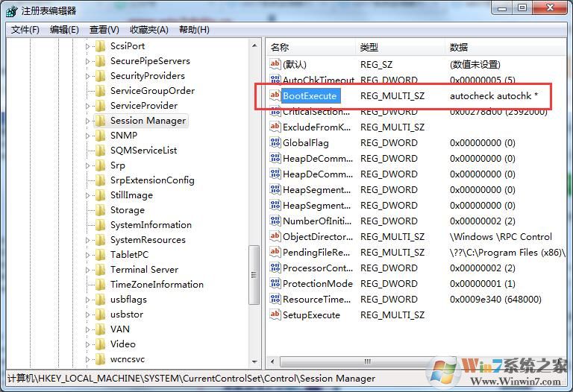The height and width of the screenshot is (392, 573).
Task: Select the CriticalSection... value name
Action: click(x=316, y=112)
